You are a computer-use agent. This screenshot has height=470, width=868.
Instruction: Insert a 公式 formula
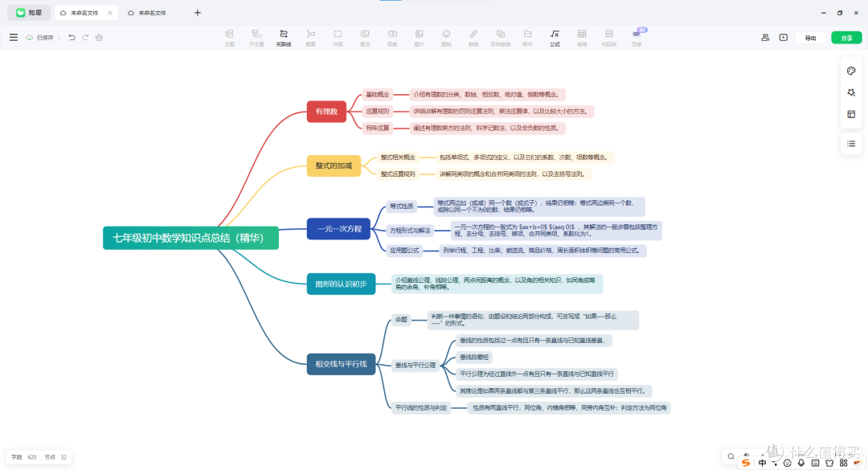pos(555,38)
